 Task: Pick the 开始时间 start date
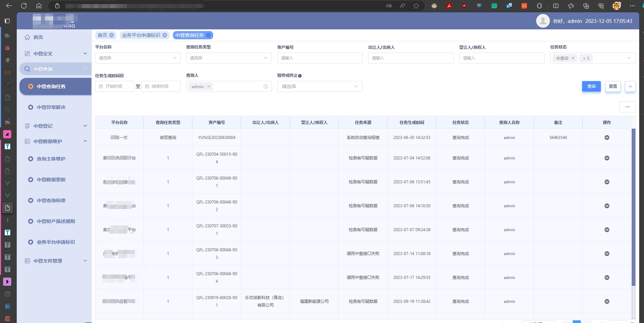(115, 86)
